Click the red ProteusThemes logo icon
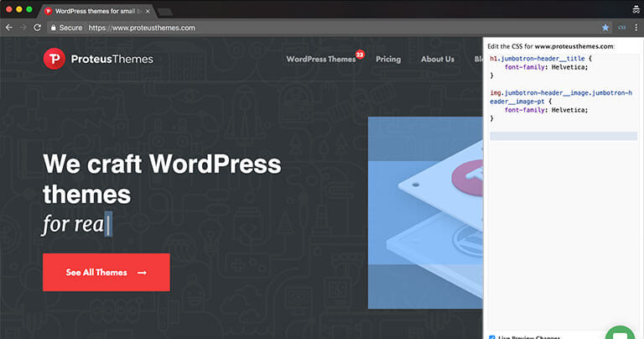This screenshot has height=339, width=644. coord(54,59)
